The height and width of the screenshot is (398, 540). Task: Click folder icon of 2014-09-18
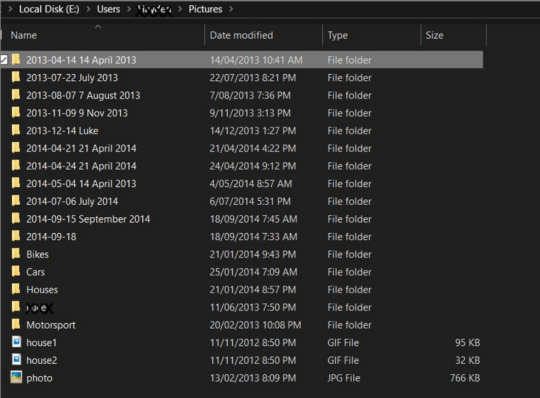pos(16,237)
